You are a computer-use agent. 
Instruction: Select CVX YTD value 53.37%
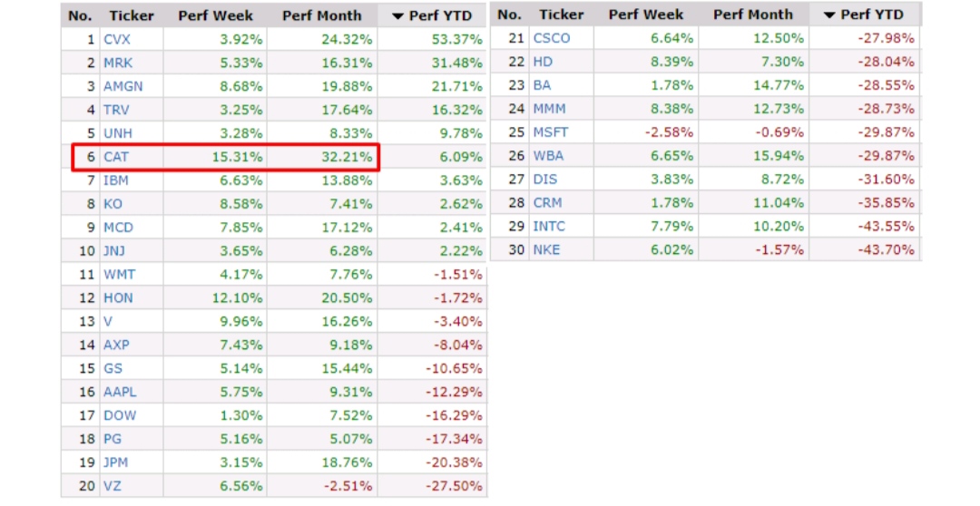pyautogui.click(x=456, y=39)
